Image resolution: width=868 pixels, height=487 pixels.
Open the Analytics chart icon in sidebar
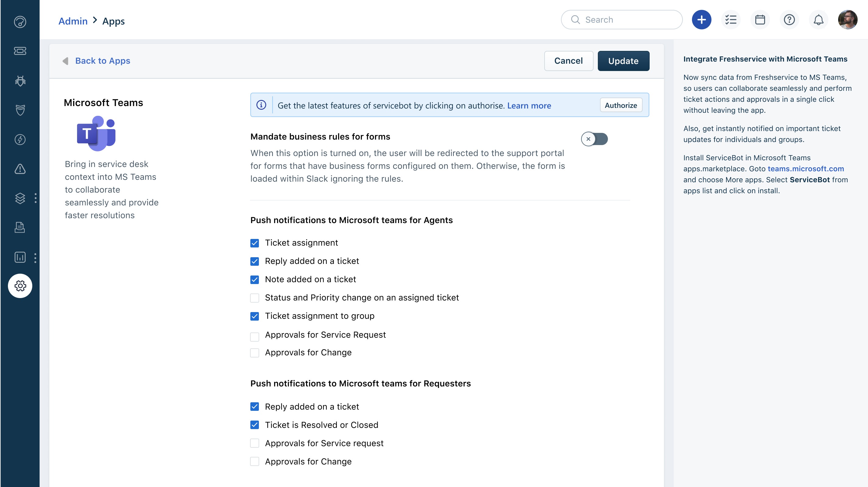pos(20,257)
